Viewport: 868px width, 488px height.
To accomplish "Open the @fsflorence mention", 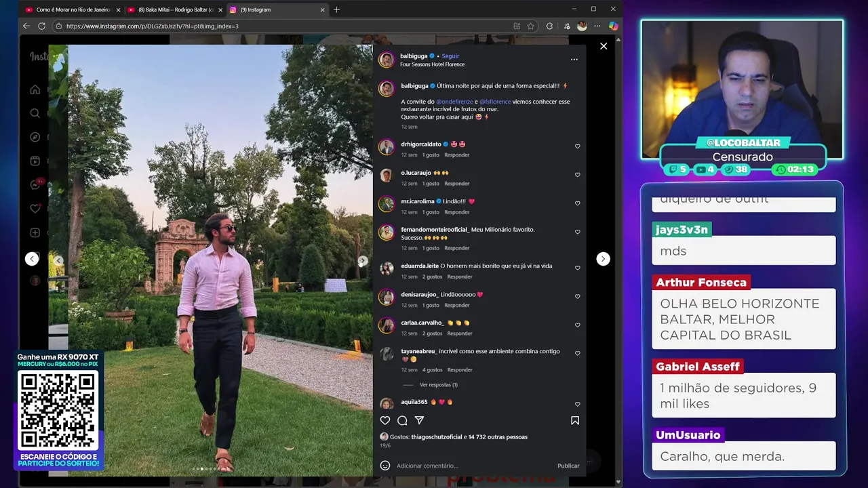I will click(x=495, y=102).
